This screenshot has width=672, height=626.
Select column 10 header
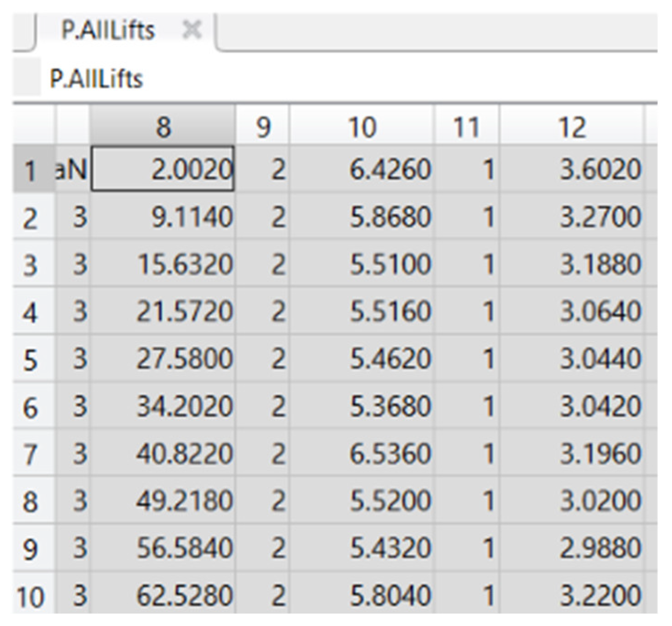coord(362,127)
